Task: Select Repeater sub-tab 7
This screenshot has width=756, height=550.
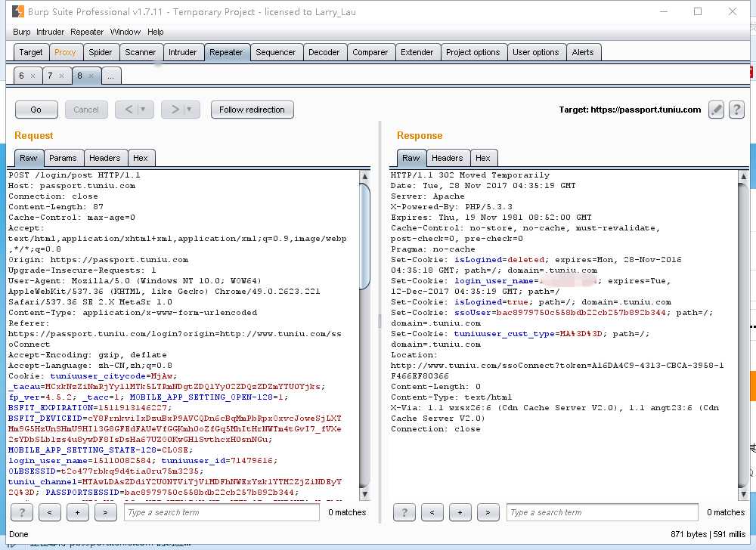Action: pos(50,76)
